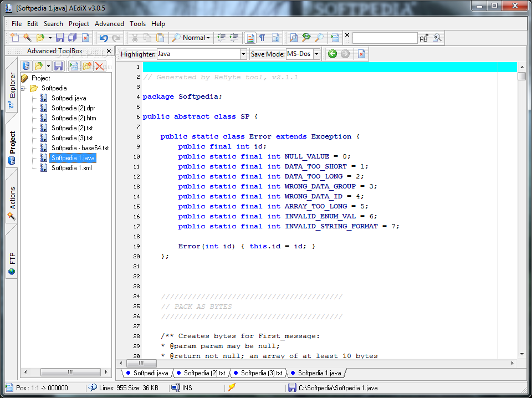This screenshot has width=532, height=398.
Task: Close the Advanced ToolBox panel
Action: (x=109, y=51)
